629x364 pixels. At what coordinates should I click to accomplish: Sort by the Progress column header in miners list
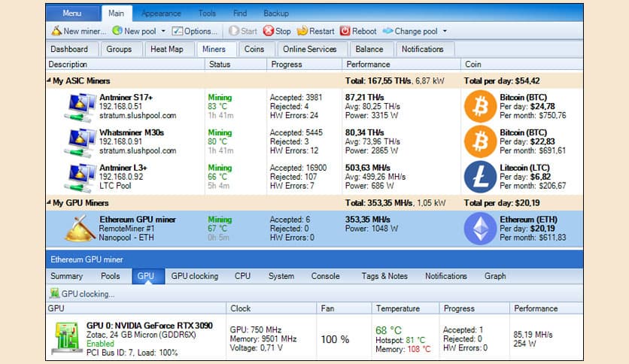click(304, 64)
